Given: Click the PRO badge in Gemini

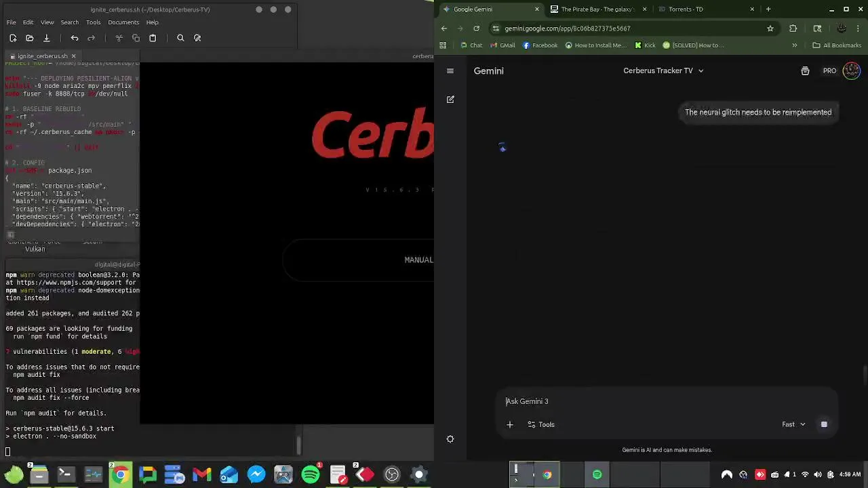Looking at the screenshot, I should (x=829, y=70).
